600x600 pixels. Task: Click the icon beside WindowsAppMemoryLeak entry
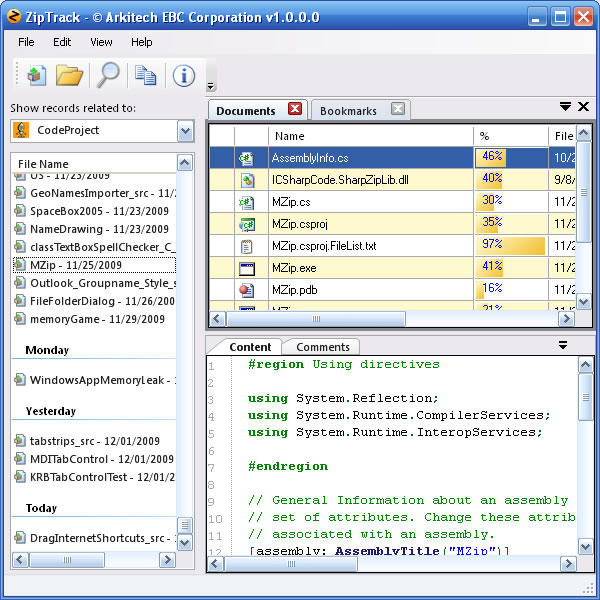pos(20,379)
